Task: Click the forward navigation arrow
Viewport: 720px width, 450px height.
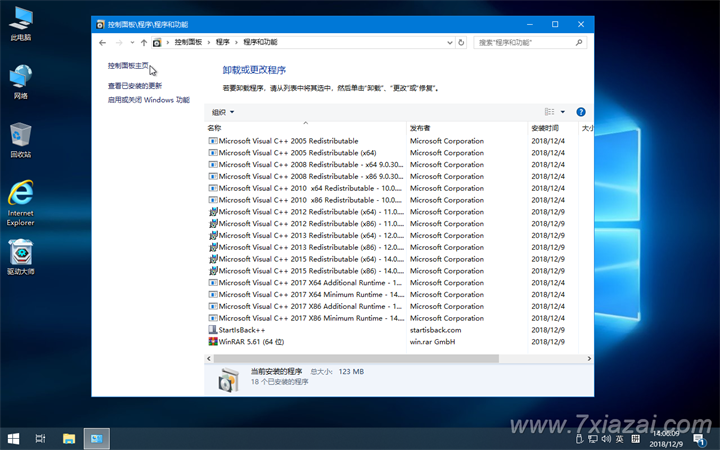Action: coord(119,43)
